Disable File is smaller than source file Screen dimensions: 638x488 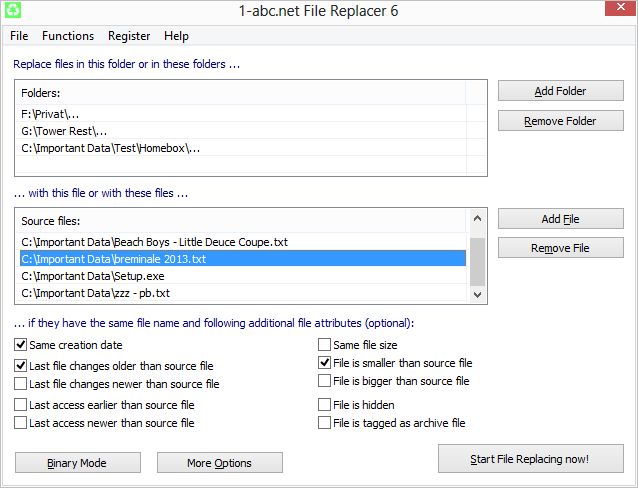325,363
